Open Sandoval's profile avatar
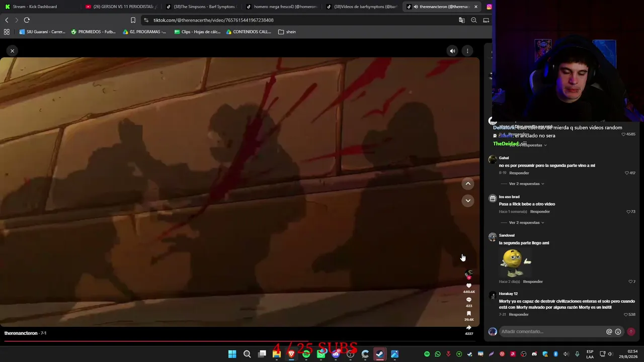644x362 pixels. pos(493,237)
